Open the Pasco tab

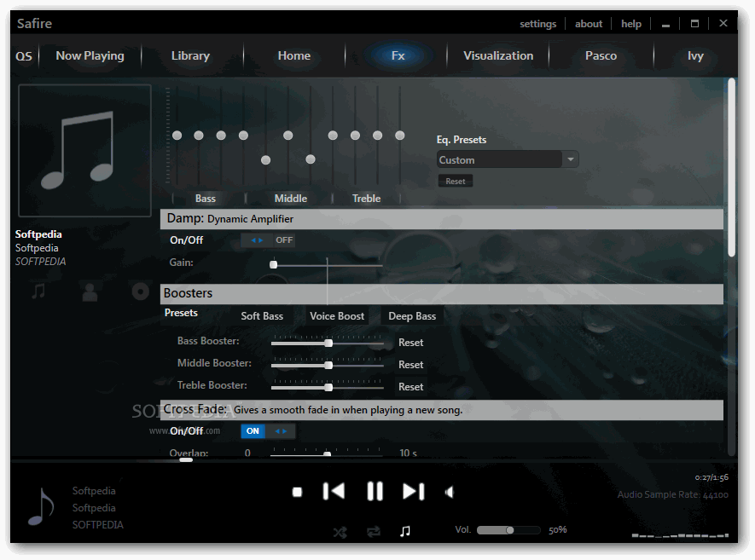click(x=601, y=55)
